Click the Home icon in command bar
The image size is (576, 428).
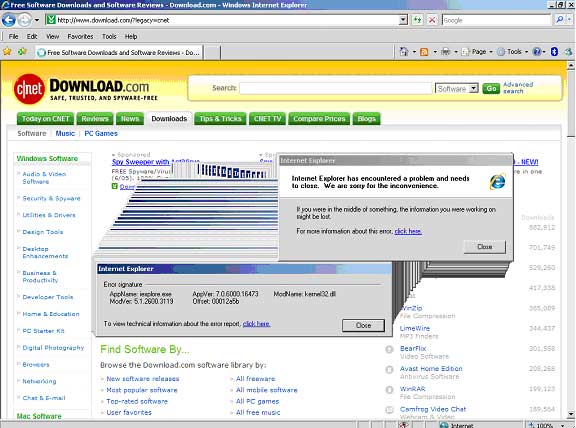(x=404, y=52)
